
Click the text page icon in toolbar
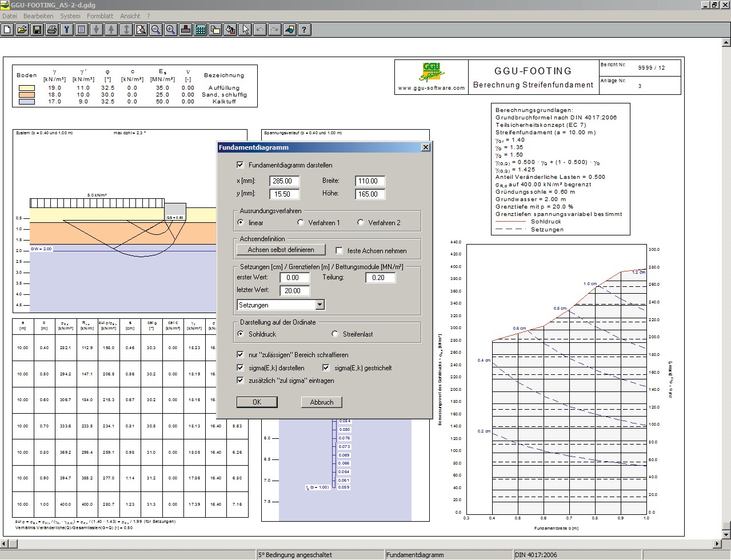(82, 30)
